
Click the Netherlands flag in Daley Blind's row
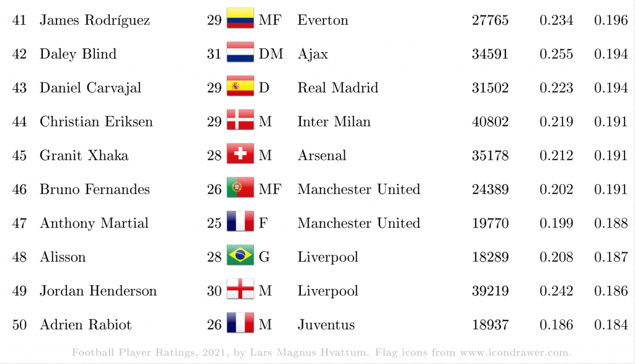coord(240,52)
